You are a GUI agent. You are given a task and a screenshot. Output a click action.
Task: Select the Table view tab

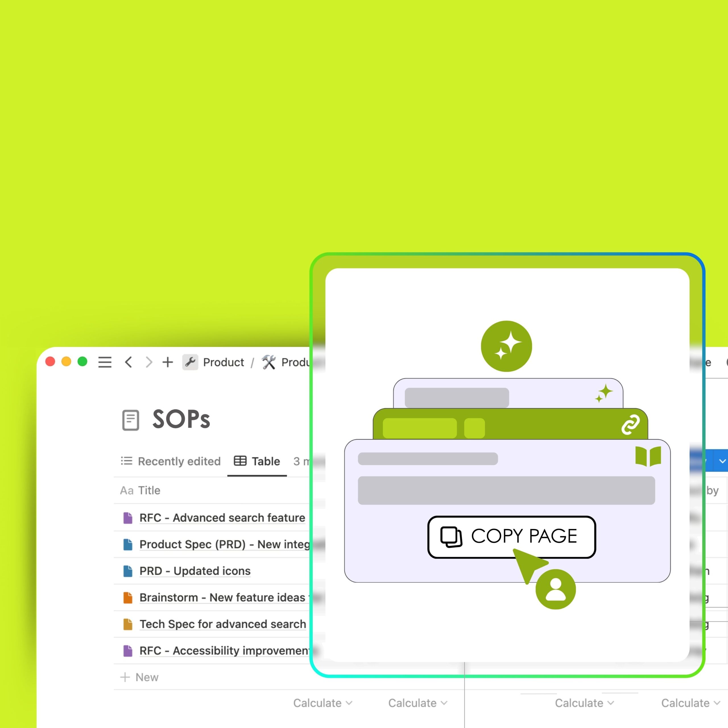[257, 461]
